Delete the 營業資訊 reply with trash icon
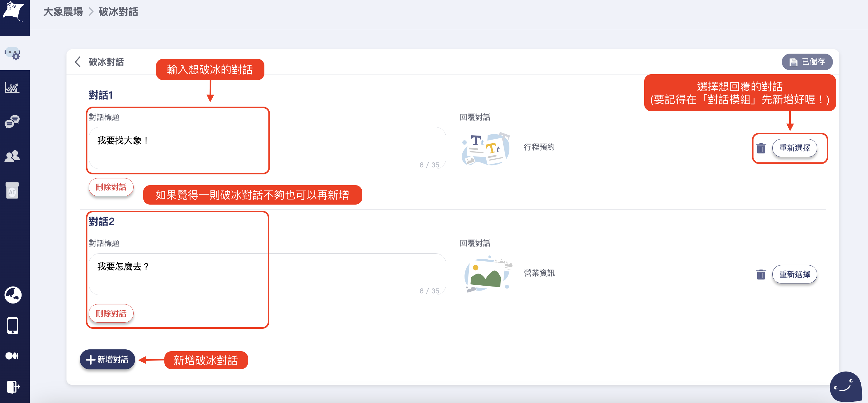The width and height of the screenshot is (868, 403). click(x=761, y=275)
